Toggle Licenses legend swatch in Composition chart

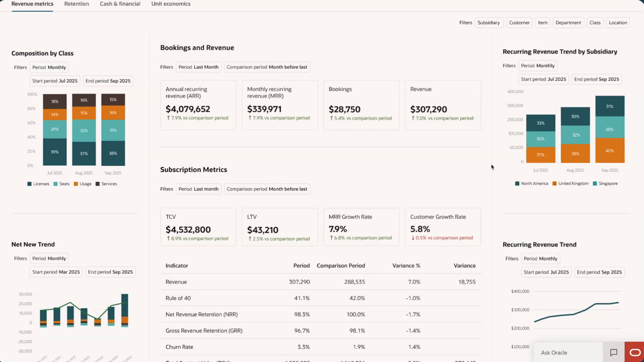pyautogui.click(x=29, y=184)
